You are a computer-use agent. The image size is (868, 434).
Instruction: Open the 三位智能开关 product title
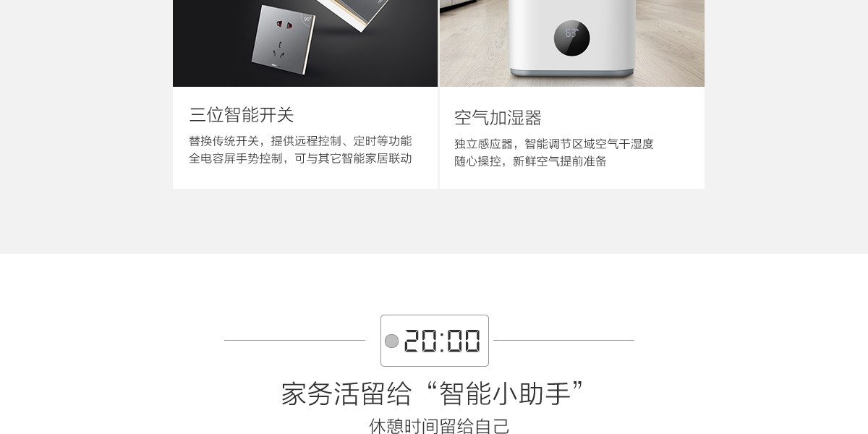(x=242, y=115)
